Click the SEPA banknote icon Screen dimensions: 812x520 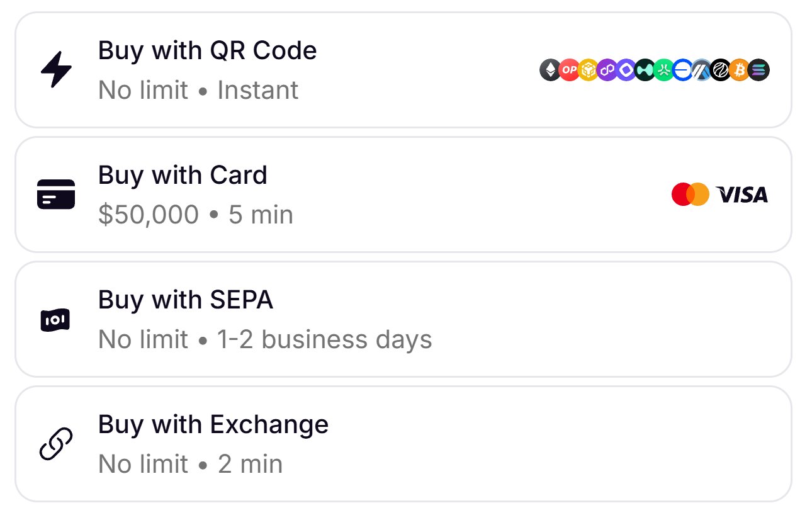tap(55, 320)
